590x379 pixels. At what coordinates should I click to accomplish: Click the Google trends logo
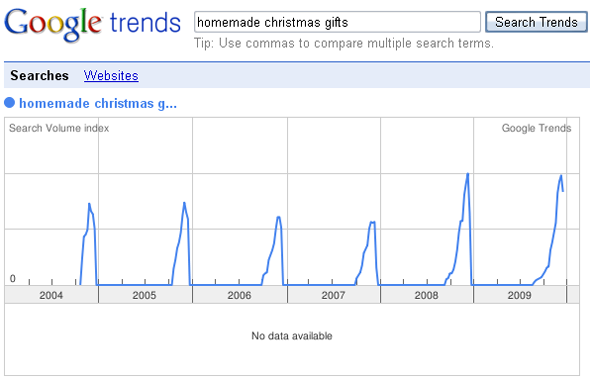[92, 23]
